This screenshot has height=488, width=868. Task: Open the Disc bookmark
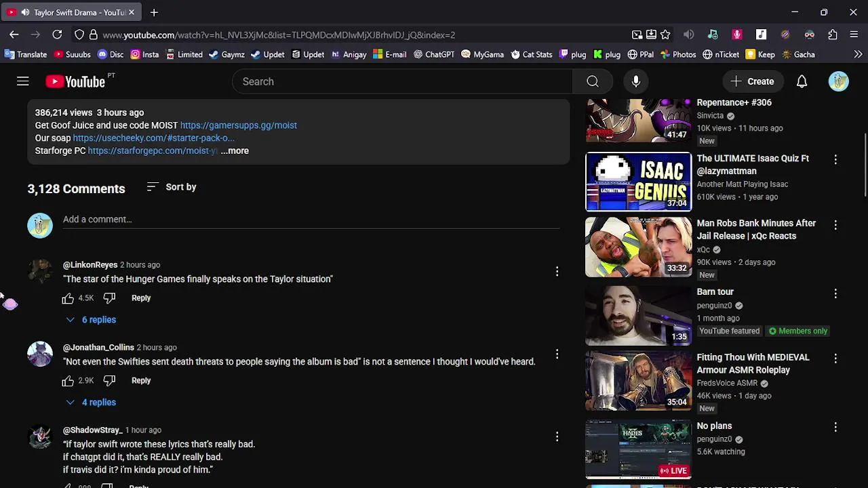point(111,54)
